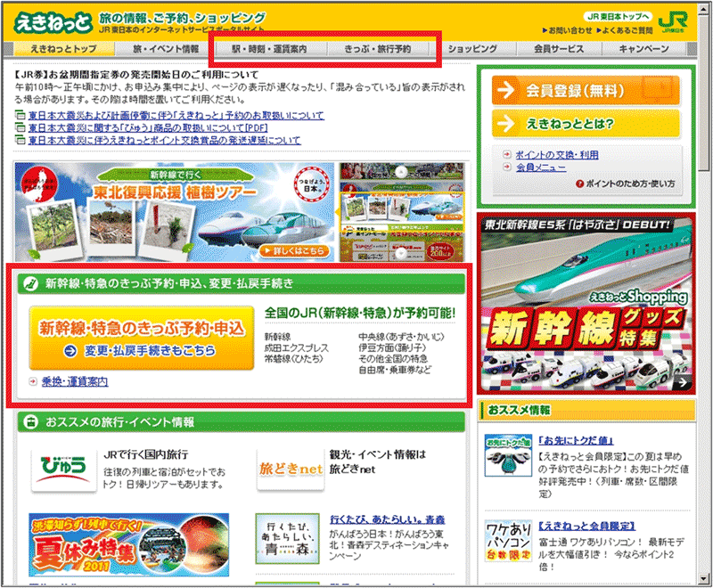
Task: Click ワケありパソコン thumbnail image
Action: pos(508,541)
